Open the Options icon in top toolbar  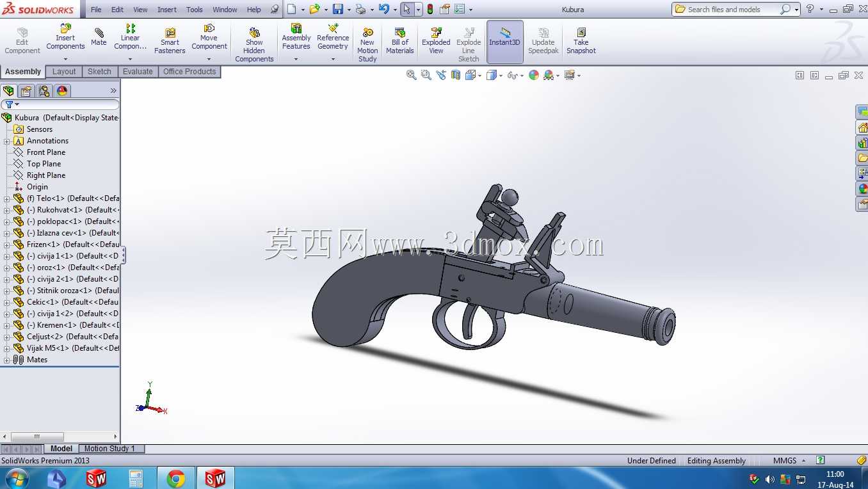[x=460, y=9]
